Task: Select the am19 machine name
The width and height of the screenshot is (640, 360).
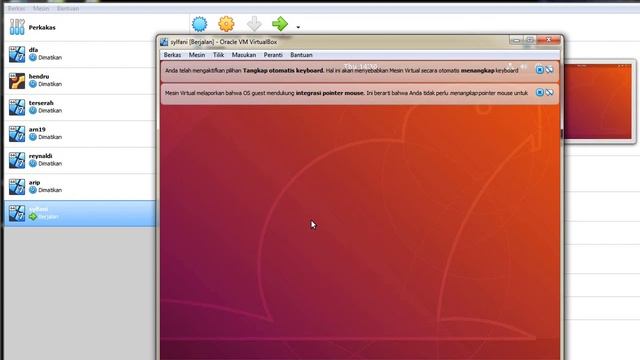Action: (37, 129)
